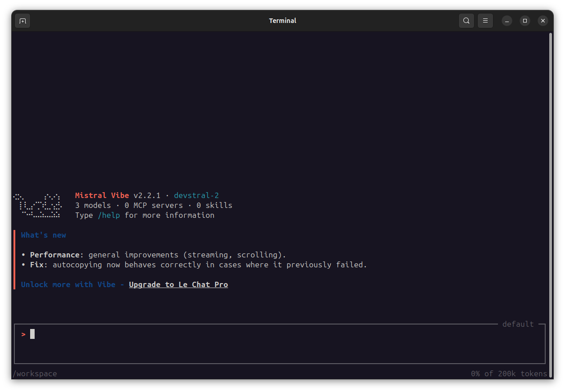Click the What's new section header
This screenshot has width=565, height=392.
click(43, 235)
